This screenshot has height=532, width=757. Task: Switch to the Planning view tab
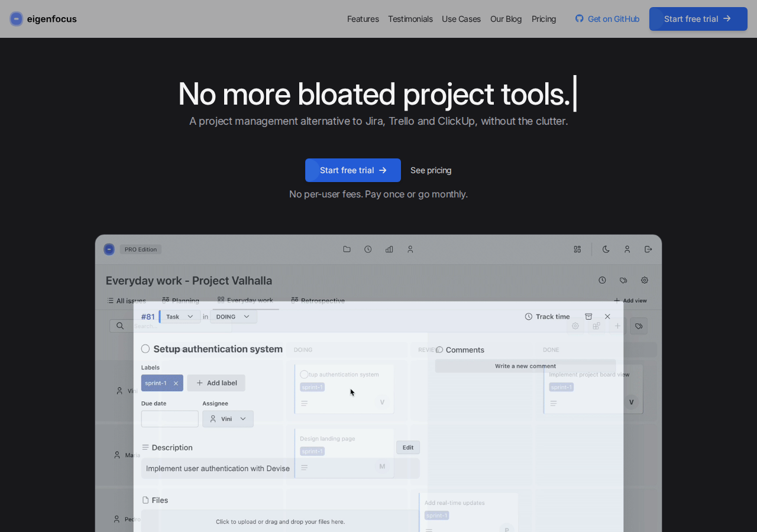coord(181,301)
